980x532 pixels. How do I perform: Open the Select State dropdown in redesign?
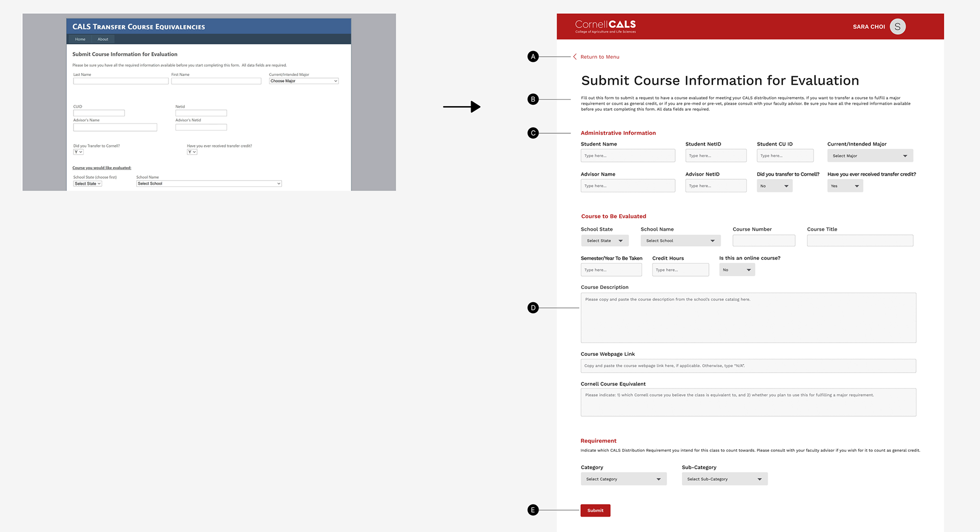click(605, 240)
